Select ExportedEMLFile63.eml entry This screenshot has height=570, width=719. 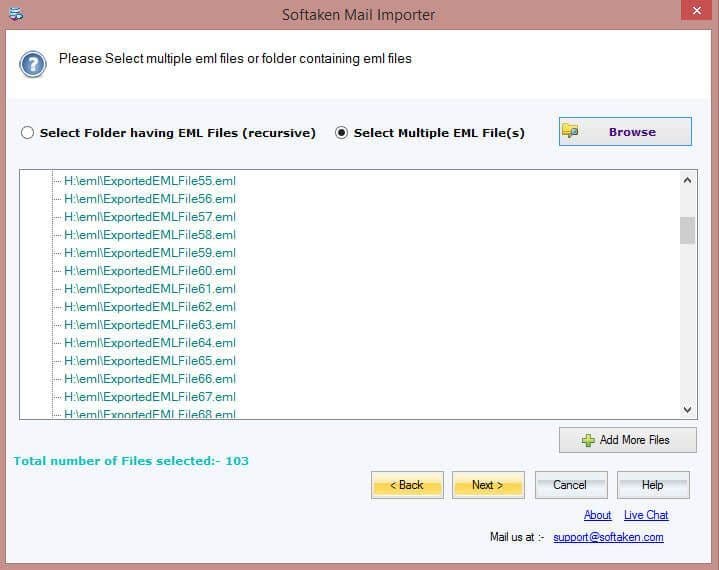[x=149, y=325]
